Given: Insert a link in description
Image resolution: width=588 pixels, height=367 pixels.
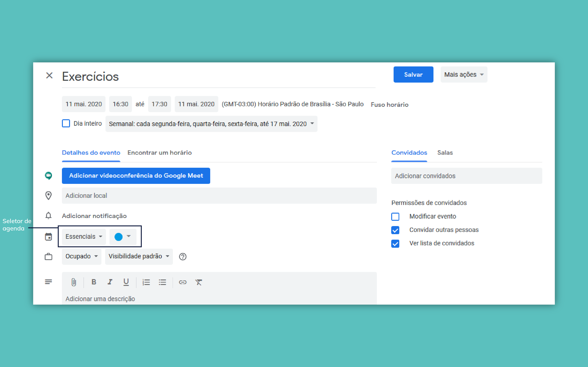Looking at the screenshot, I should point(182,282).
